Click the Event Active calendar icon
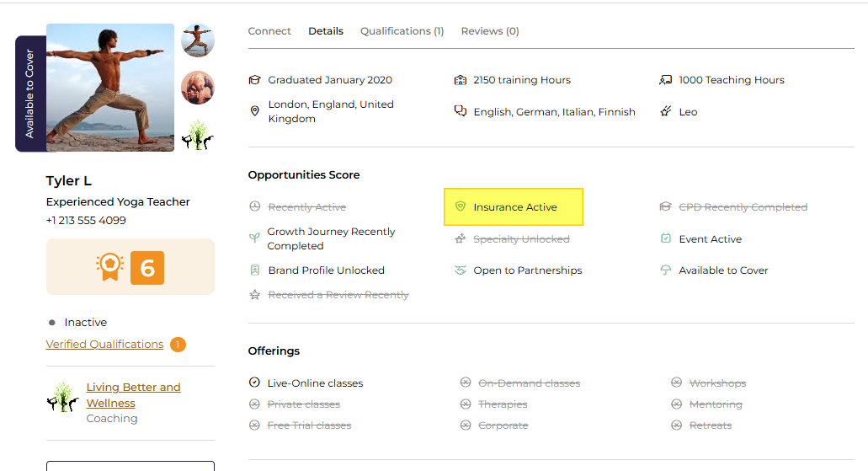868x471 pixels. tap(665, 238)
